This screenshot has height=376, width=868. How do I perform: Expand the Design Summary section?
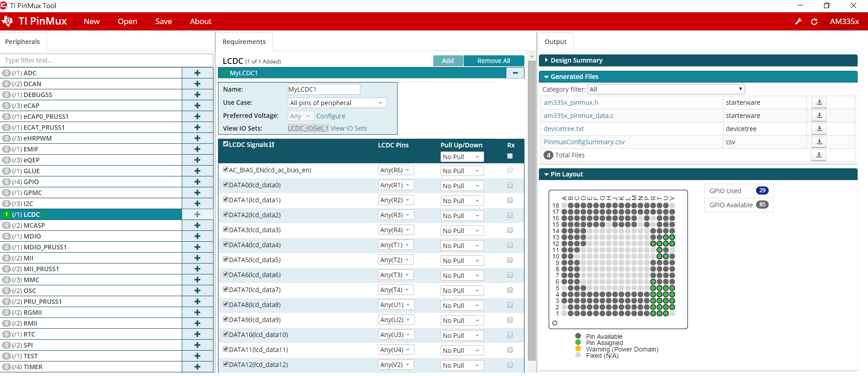click(698, 60)
